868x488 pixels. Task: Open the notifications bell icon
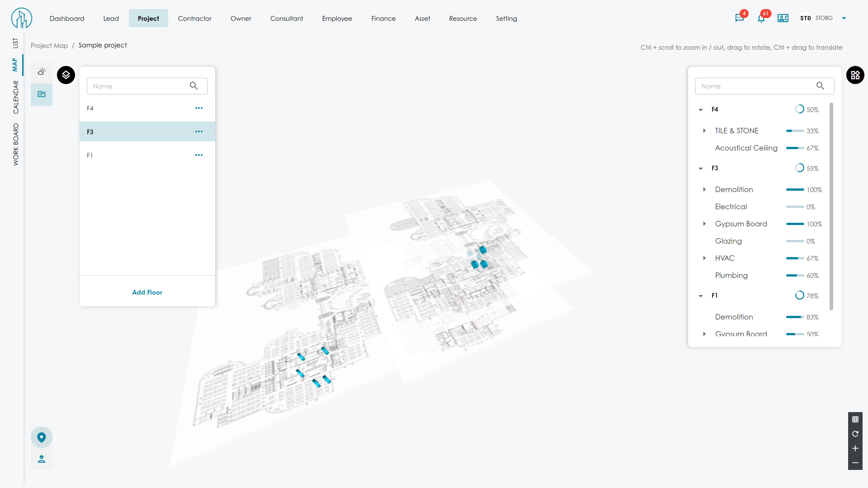pos(761,18)
